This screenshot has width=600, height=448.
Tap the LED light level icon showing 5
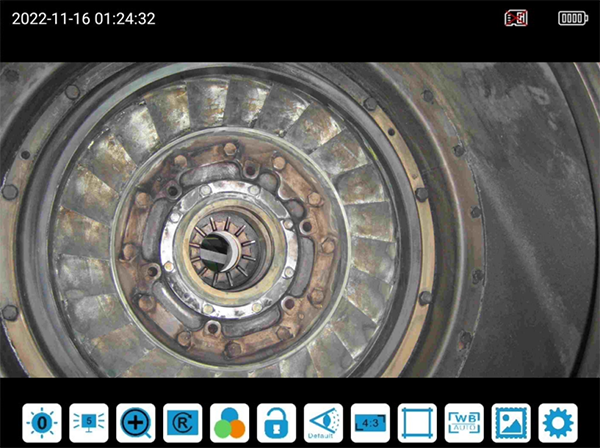pos(89,423)
